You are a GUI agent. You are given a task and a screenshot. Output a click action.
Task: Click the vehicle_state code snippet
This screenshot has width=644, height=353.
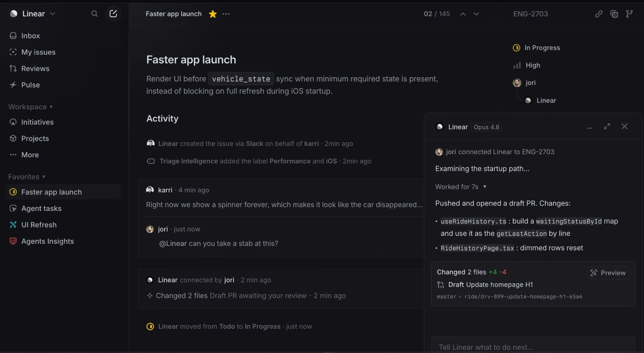[241, 79]
